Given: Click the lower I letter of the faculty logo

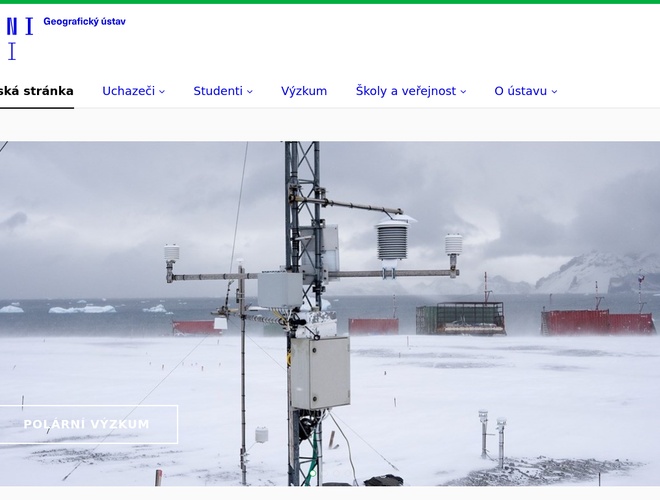Looking at the screenshot, I should pos(12,51).
